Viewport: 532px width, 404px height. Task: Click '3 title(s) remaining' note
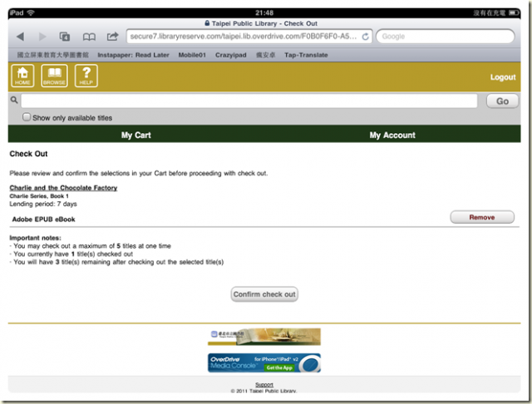click(x=118, y=262)
